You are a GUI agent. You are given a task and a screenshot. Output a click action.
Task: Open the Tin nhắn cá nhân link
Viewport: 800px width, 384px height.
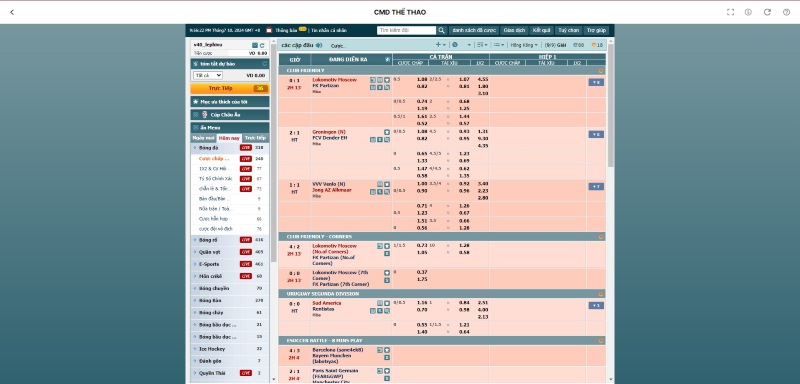[x=330, y=31]
